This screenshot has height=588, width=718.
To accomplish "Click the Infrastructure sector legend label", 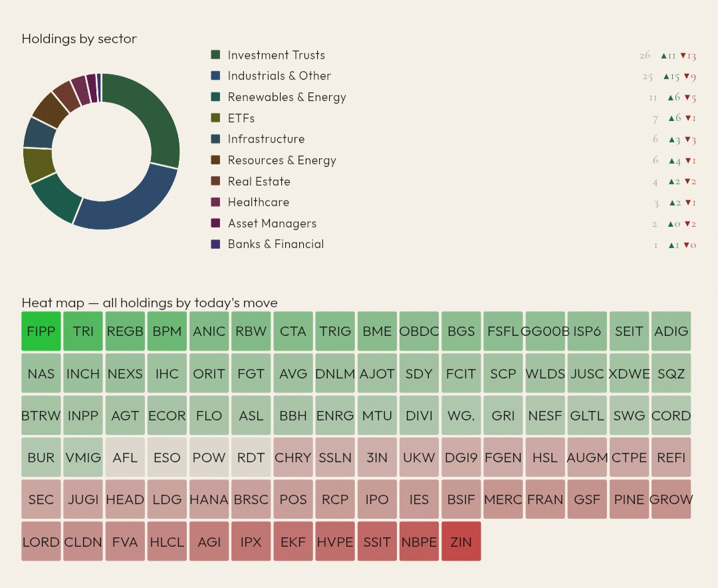I will (266, 139).
